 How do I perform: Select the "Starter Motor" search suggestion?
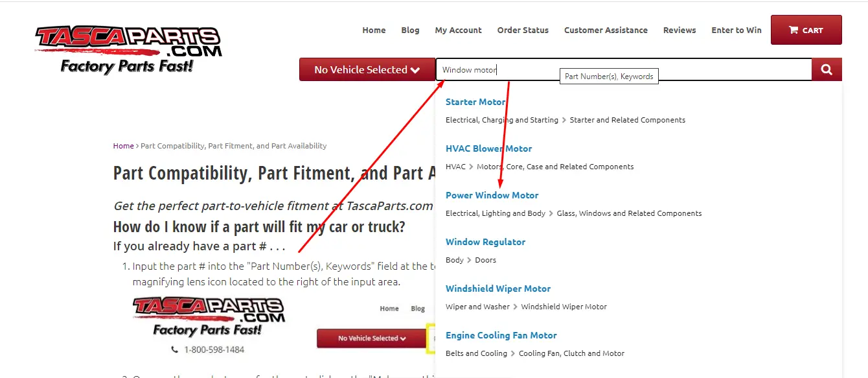(x=475, y=102)
